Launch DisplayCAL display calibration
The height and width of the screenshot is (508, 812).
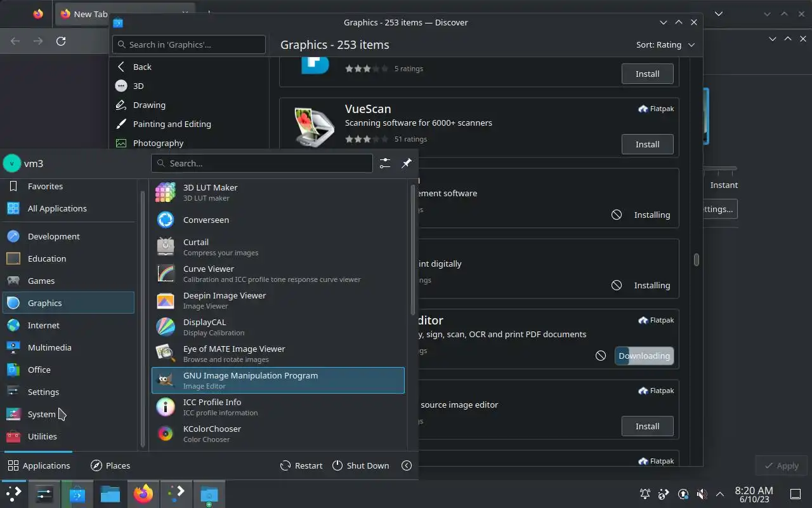[278, 327]
